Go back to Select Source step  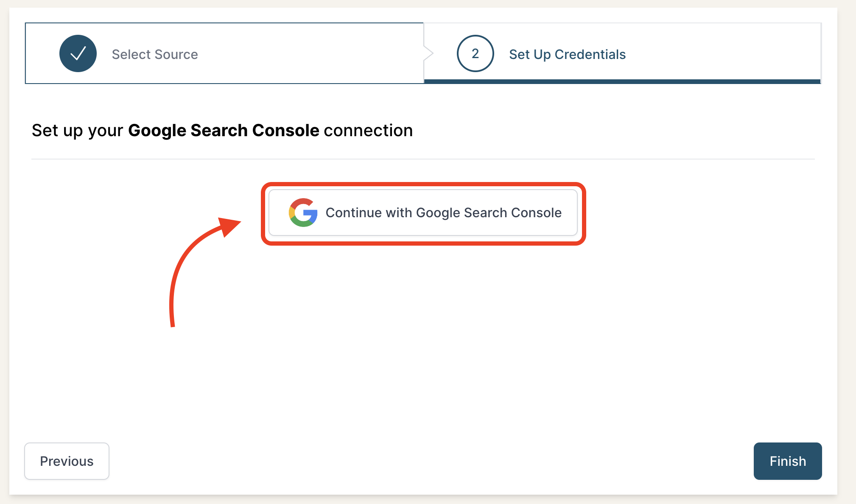pos(224,53)
